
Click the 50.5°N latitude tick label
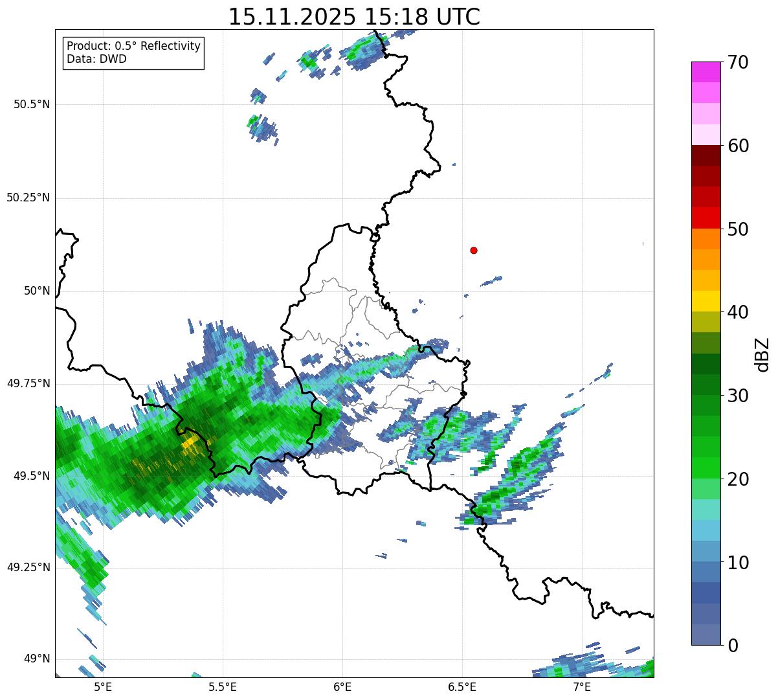32,104
